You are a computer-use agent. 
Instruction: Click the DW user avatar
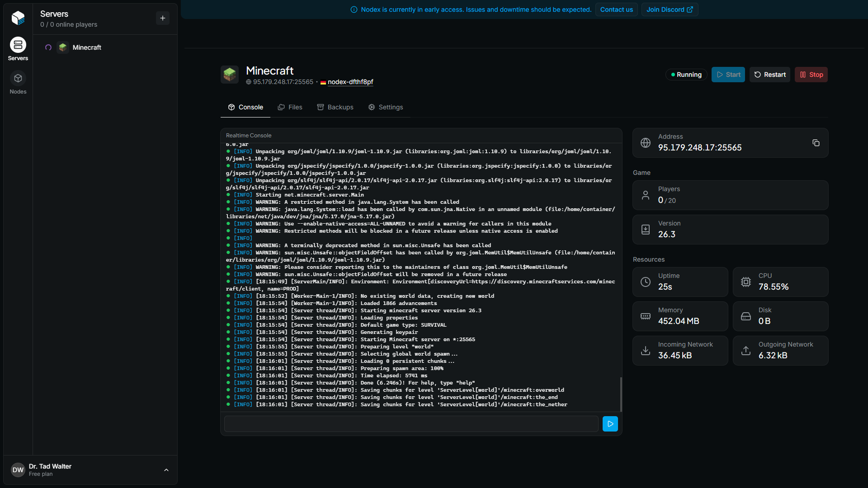click(18, 470)
